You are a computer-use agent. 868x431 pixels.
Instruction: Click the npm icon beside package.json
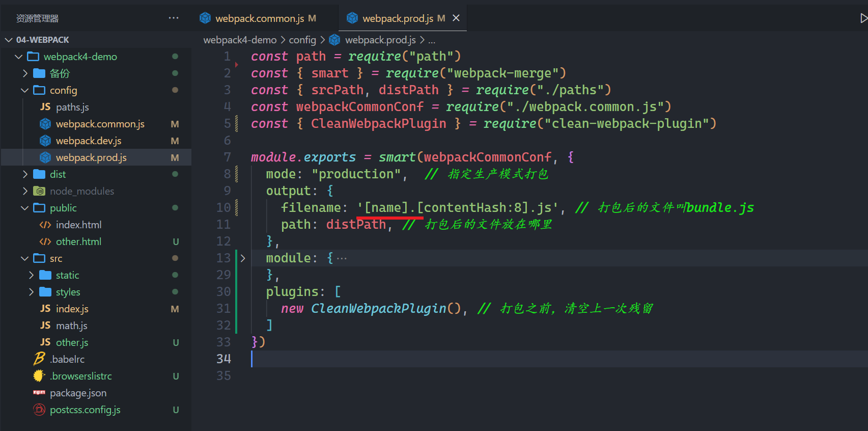tap(39, 392)
